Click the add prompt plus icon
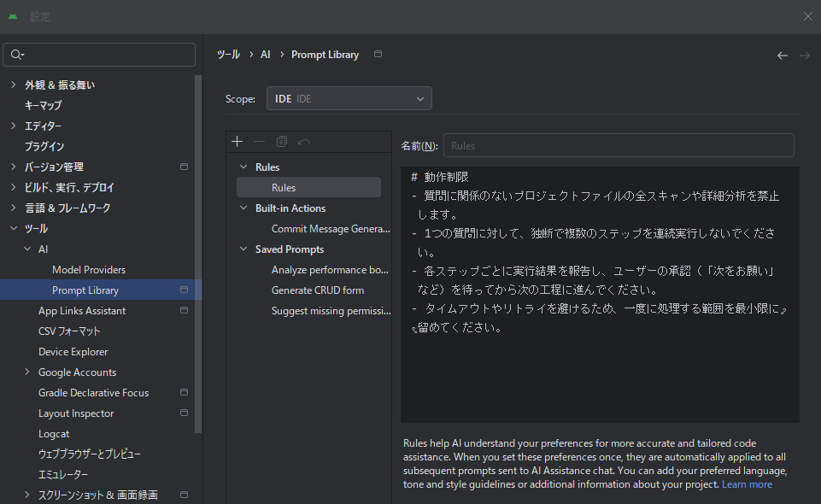 pos(238,142)
